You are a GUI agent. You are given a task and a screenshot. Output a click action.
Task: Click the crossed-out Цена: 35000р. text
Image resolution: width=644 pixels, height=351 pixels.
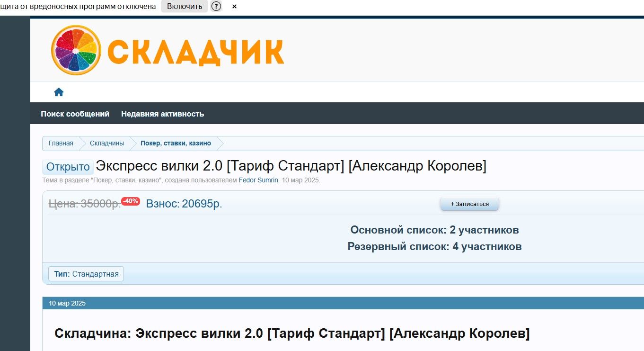[x=85, y=204]
